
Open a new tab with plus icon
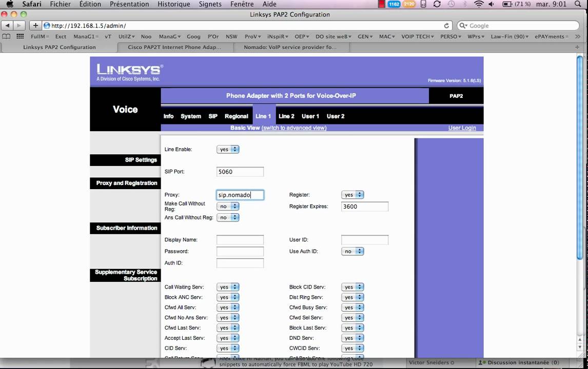click(x=577, y=47)
